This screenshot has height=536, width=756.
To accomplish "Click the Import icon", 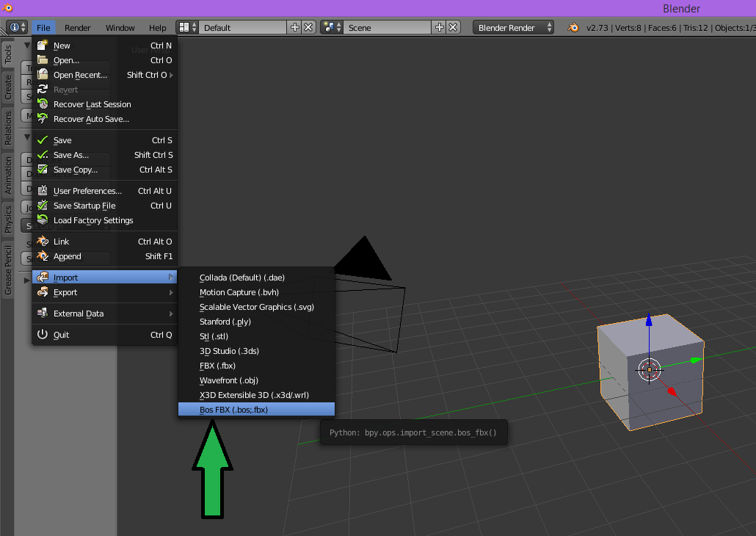I will (x=43, y=277).
